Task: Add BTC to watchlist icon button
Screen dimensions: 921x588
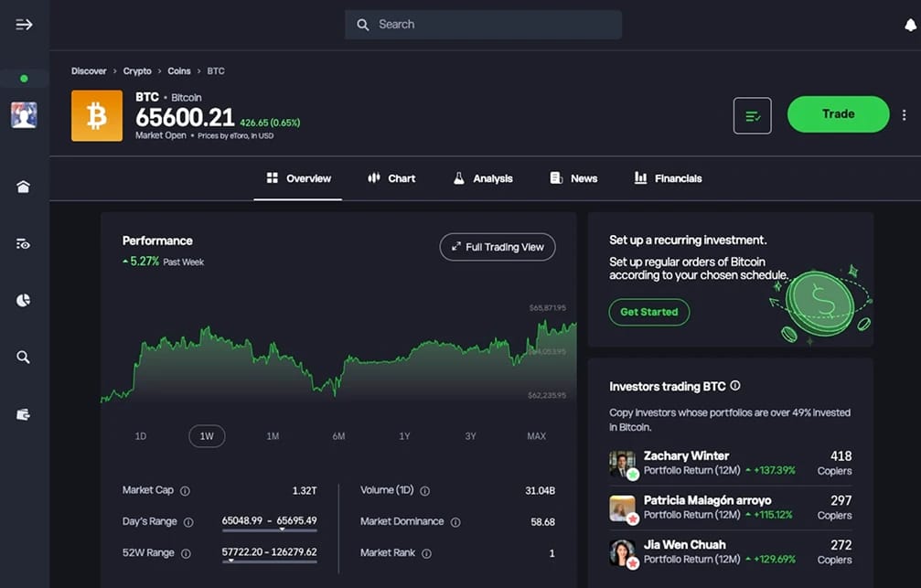Action: 753,116
